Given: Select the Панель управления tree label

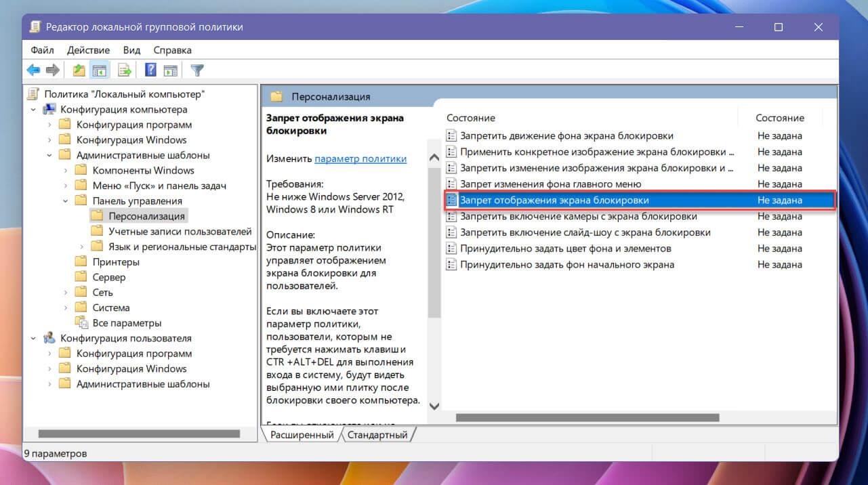Looking at the screenshot, I should click(138, 201).
